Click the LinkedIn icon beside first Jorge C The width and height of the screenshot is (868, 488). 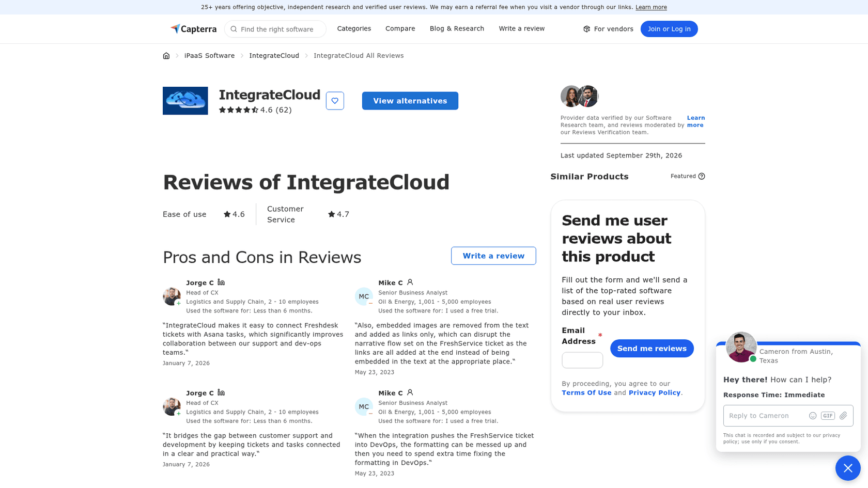(x=221, y=282)
